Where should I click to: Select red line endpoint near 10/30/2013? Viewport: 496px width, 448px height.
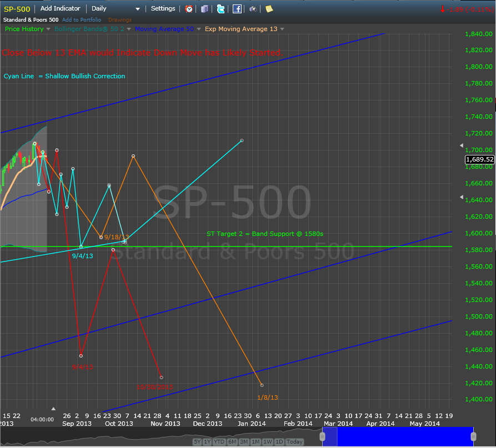tap(161, 377)
